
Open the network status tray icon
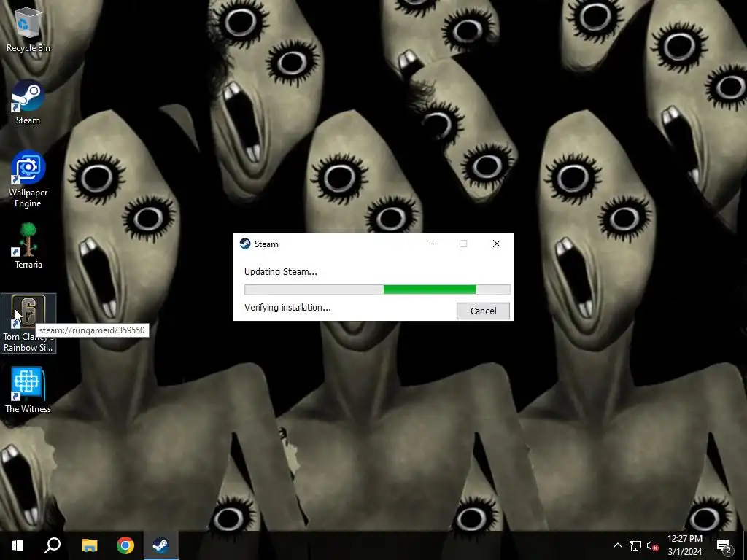pyautogui.click(x=635, y=545)
